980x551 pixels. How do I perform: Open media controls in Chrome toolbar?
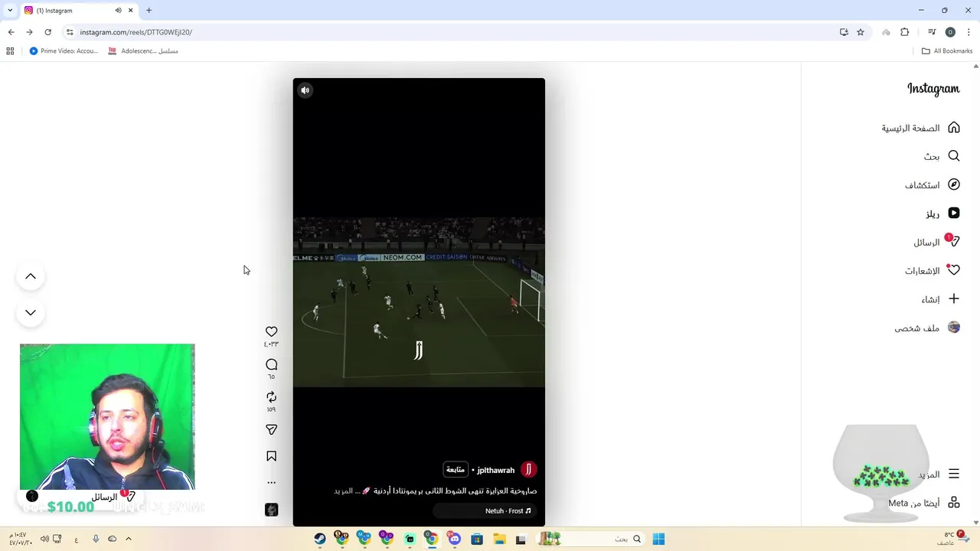(x=932, y=32)
